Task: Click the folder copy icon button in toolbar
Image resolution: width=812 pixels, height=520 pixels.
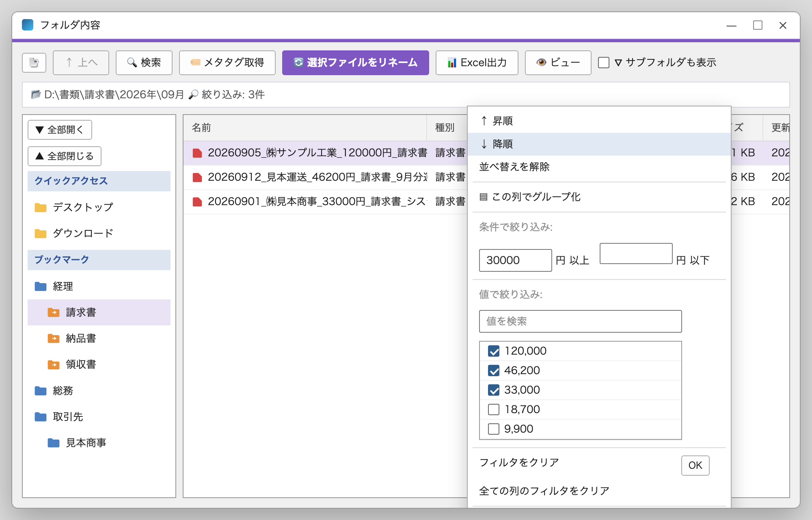Action: [34, 63]
